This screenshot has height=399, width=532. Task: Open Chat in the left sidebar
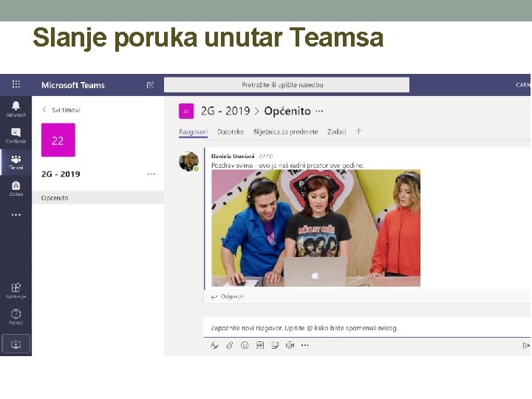16,136
